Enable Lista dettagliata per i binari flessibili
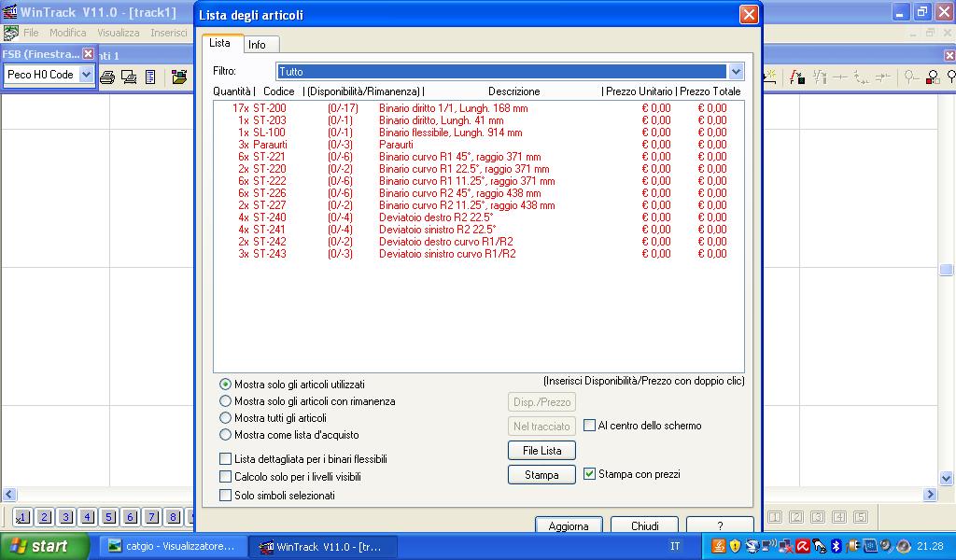Viewport: 956px width, 560px height. (x=226, y=459)
